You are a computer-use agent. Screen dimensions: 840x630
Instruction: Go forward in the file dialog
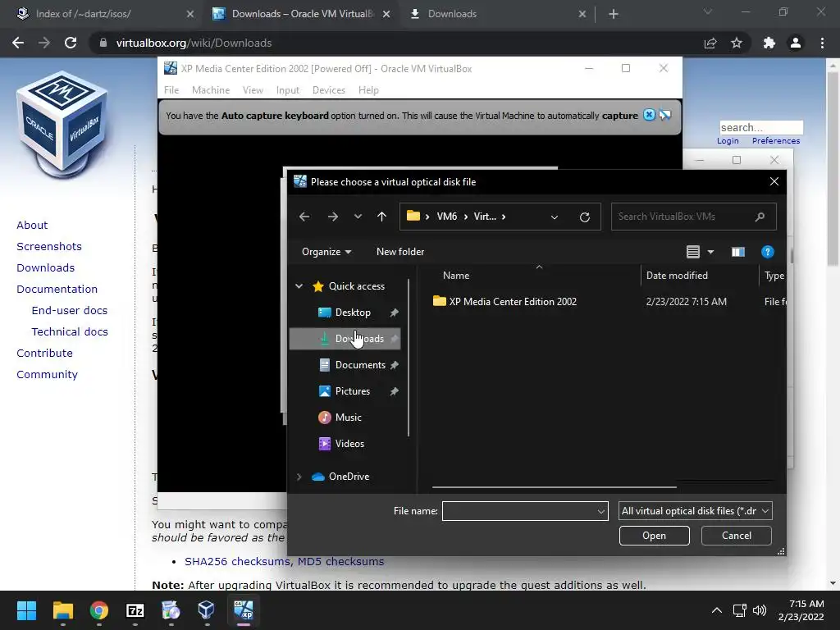333,217
